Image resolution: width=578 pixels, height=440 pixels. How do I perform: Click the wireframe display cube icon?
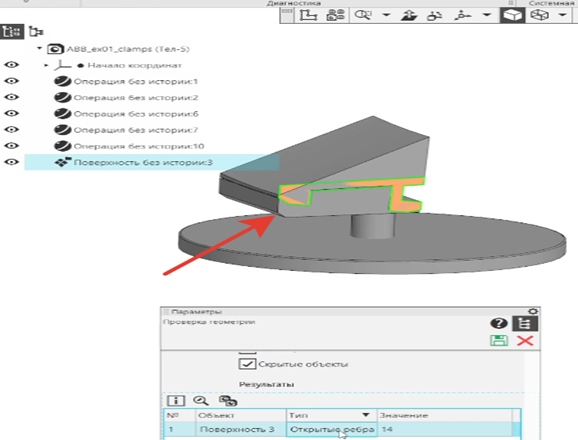tap(539, 15)
